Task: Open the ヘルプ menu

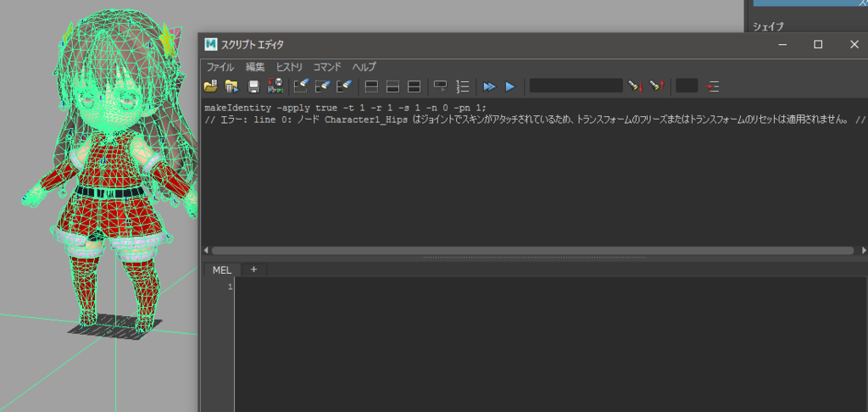Action: tap(364, 67)
